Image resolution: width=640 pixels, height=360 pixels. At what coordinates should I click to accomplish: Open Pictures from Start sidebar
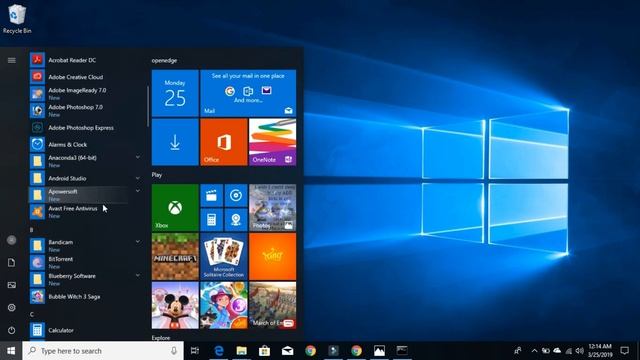click(11, 285)
